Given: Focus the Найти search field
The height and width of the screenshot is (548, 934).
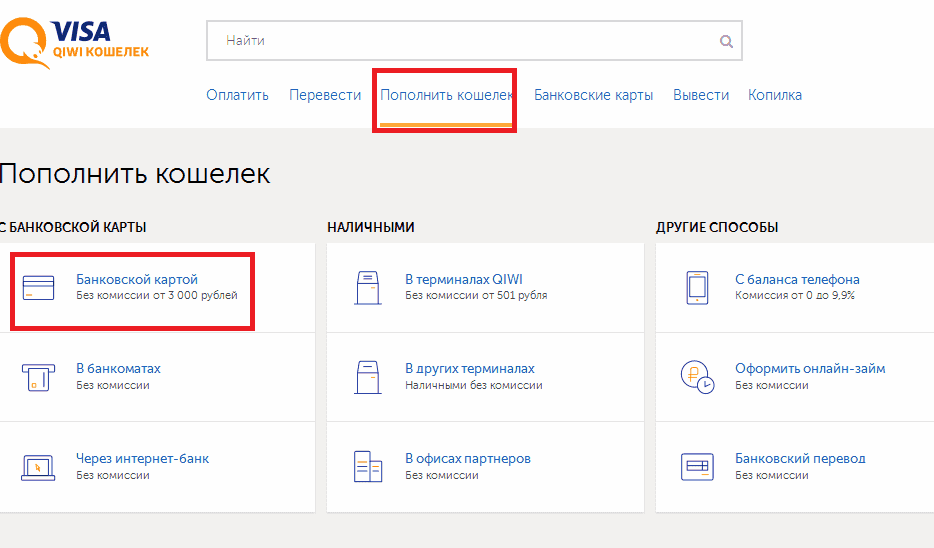Looking at the screenshot, I should (x=460, y=41).
